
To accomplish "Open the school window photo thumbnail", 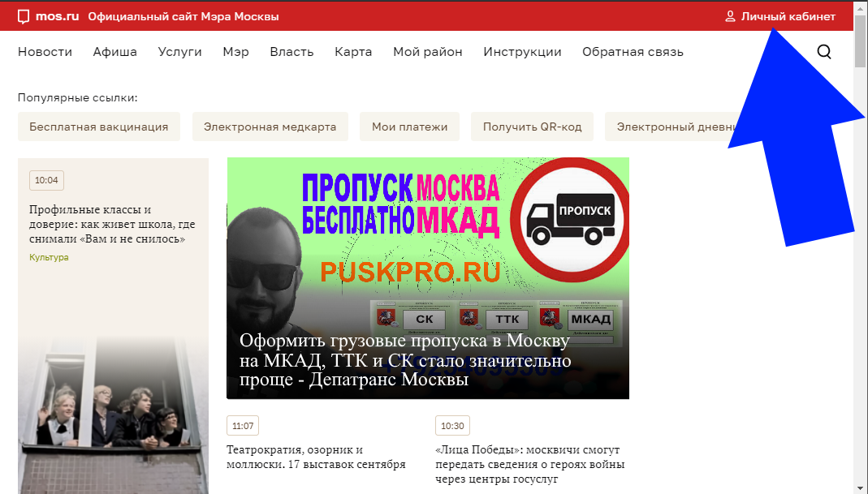I will pos(113,415).
